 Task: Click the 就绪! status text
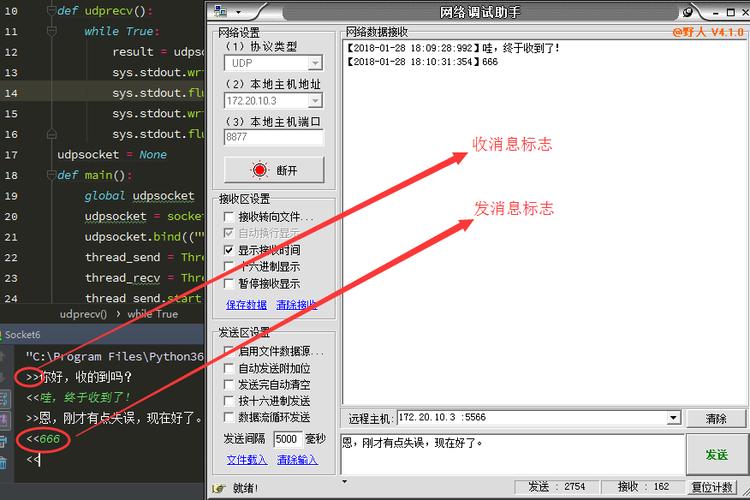pos(245,488)
